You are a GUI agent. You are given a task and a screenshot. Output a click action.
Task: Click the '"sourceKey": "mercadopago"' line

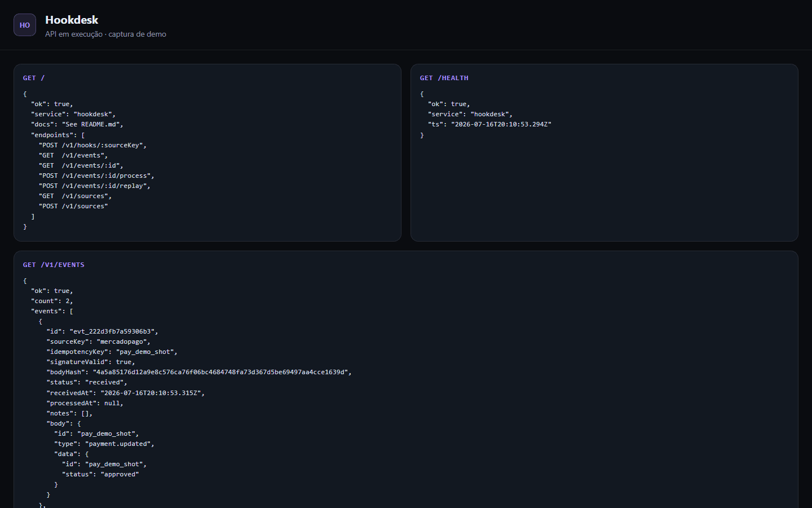(x=98, y=341)
